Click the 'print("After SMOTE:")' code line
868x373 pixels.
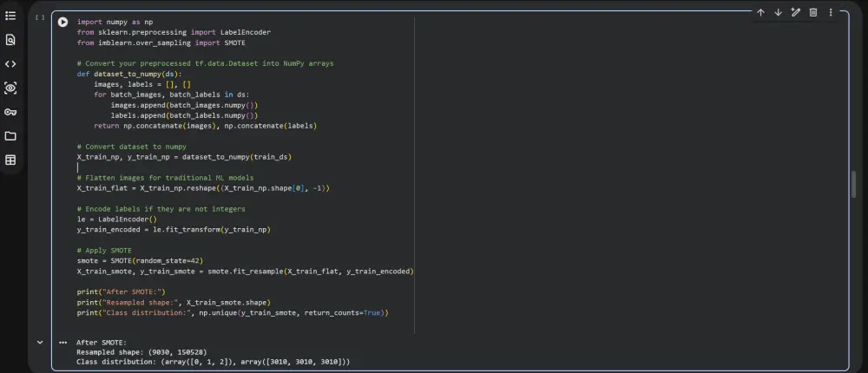coord(122,291)
